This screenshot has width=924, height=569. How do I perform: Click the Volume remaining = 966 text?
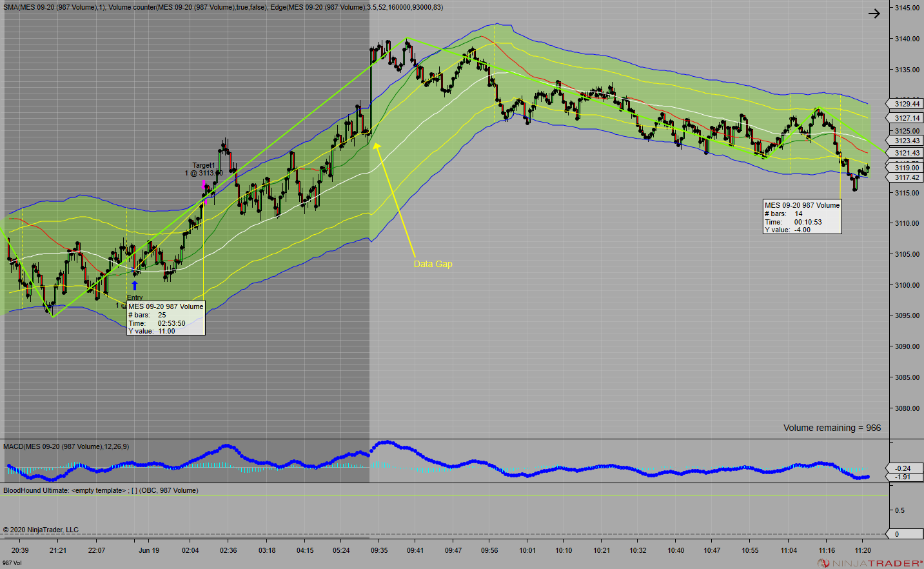click(x=832, y=428)
